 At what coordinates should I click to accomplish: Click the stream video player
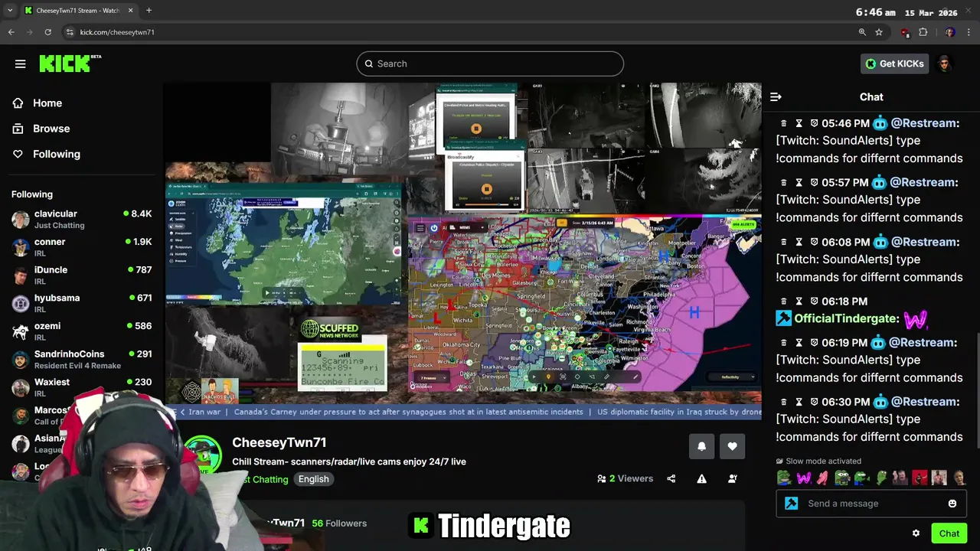pyautogui.click(x=463, y=251)
